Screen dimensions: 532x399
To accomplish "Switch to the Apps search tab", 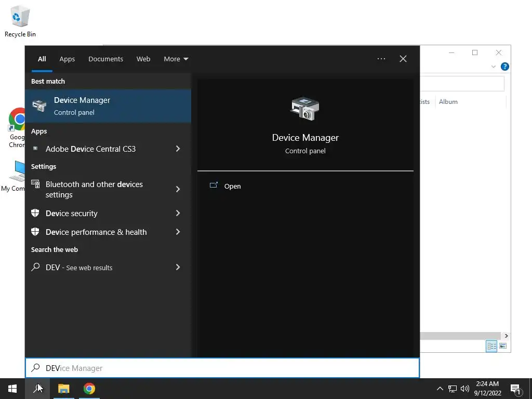I will pos(67,59).
